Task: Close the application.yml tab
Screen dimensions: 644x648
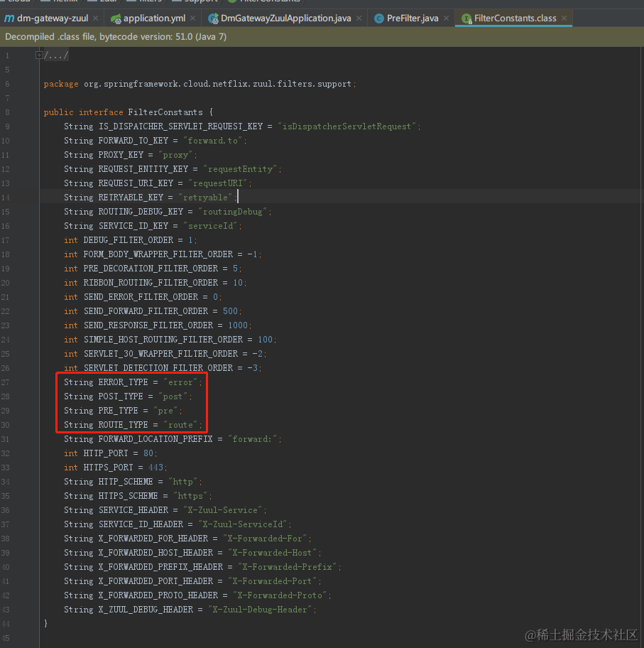Action: coord(193,18)
